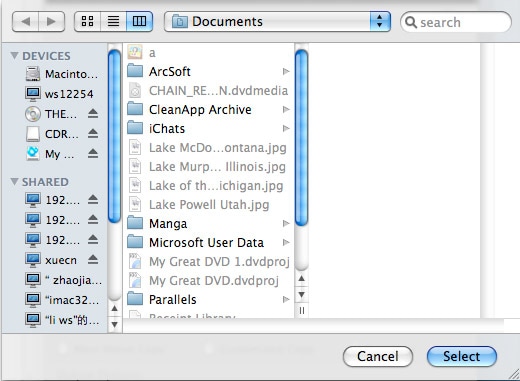Open the Documents location dropdown

pos(277,22)
